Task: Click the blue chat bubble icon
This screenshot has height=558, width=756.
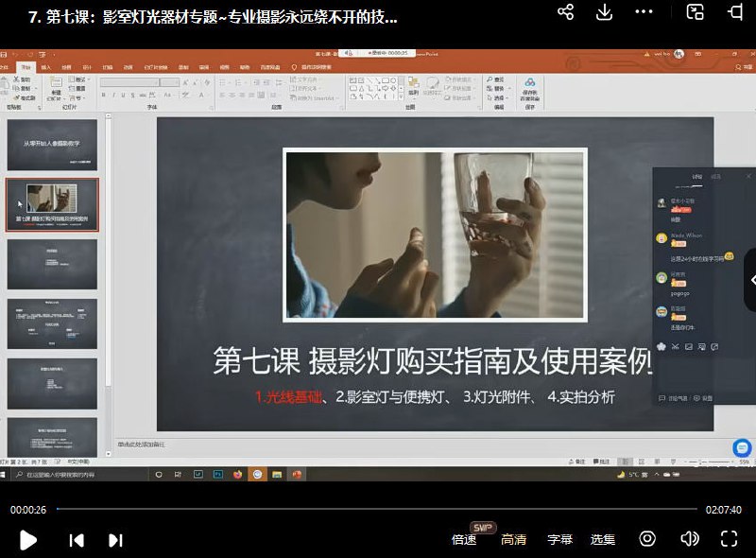Action: tap(743, 448)
